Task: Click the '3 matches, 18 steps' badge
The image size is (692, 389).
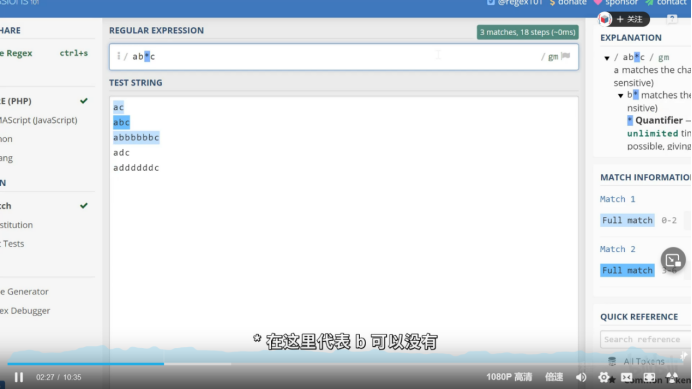Action: coord(527,32)
